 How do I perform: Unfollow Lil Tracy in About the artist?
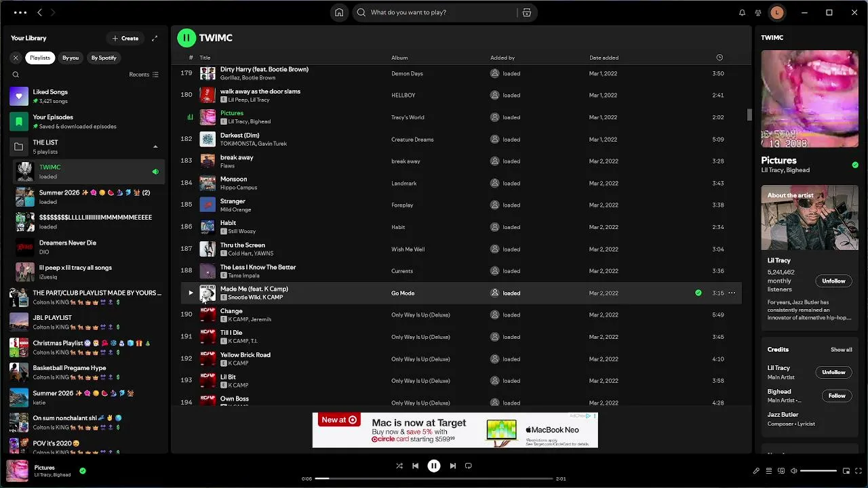click(x=833, y=281)
